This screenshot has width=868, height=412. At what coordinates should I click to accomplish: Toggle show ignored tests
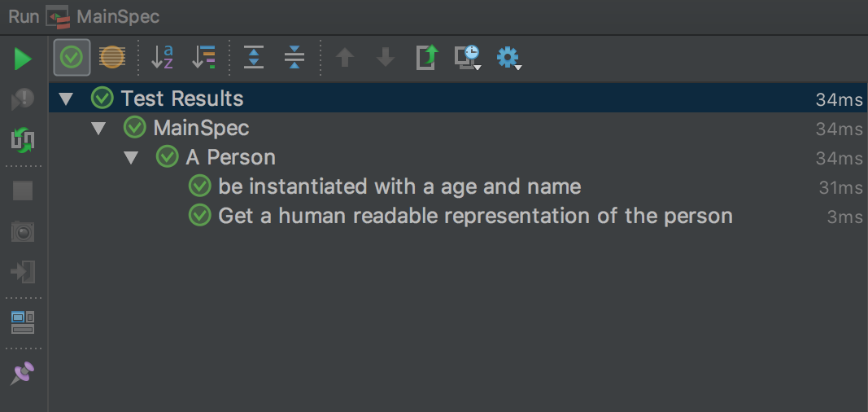click(x=112, y=57)
